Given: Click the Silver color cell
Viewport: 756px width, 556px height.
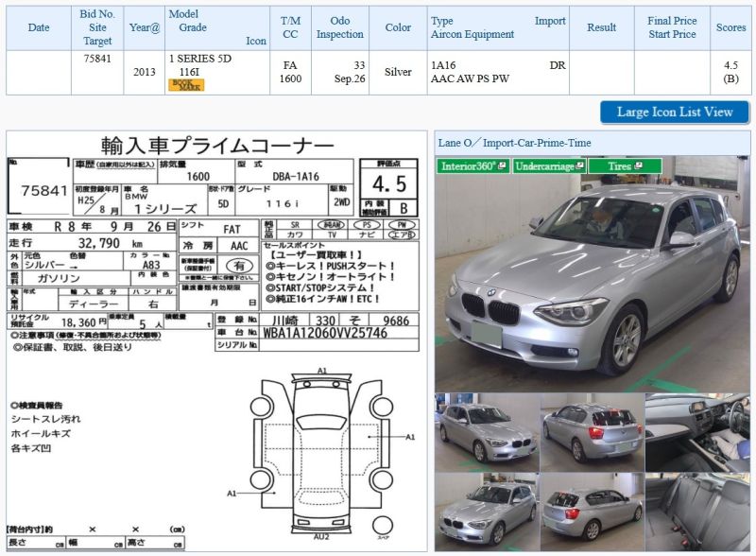Looking at the screenshot, I should [x=398, y=73].
